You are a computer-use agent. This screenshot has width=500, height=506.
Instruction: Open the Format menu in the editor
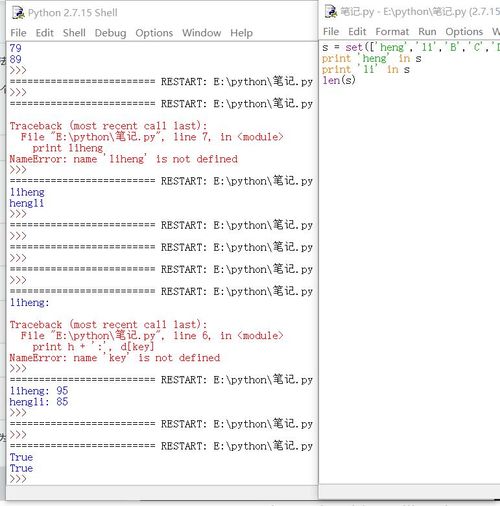click(x=392, y=32)
